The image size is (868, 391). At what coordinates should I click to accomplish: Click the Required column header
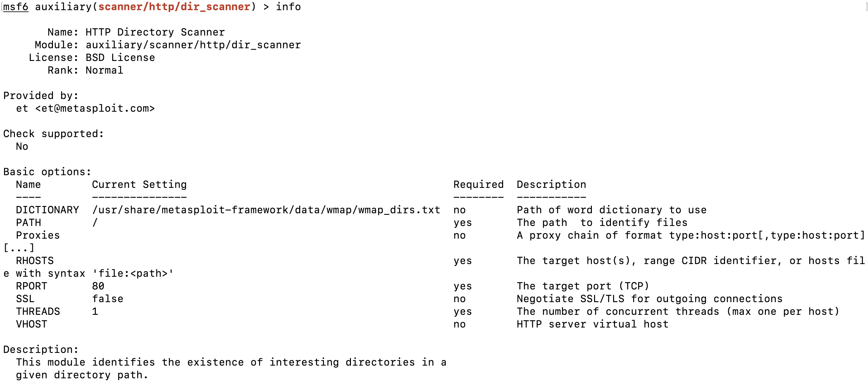point(478,184)
